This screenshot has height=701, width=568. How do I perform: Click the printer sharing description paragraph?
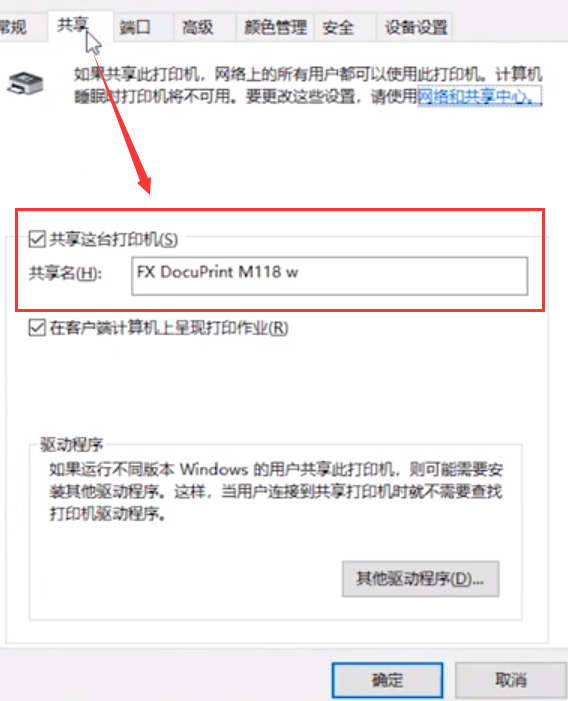(x=308, y=85)
